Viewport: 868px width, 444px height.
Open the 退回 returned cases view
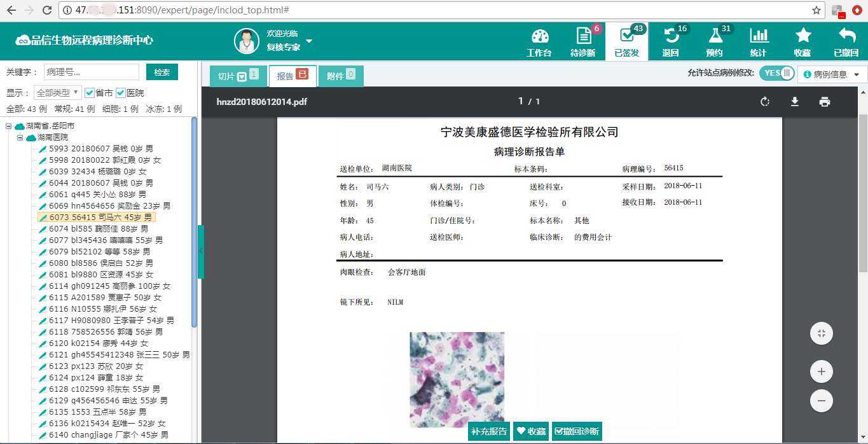click(671, 41)
